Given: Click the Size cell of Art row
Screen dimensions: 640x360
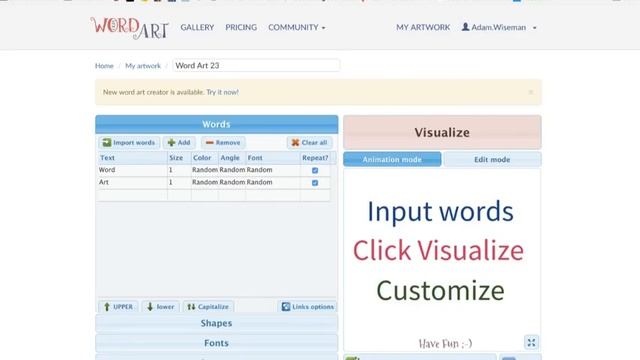Looking at the screenshot, I should click(x=179, y=182).
